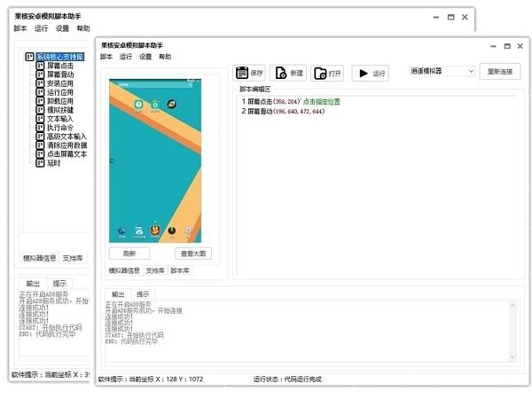Viewport: 532px width, 399px height.
Task: Click the icon beside 点击屏幕文本 tree item
Action: coord(40,153)
